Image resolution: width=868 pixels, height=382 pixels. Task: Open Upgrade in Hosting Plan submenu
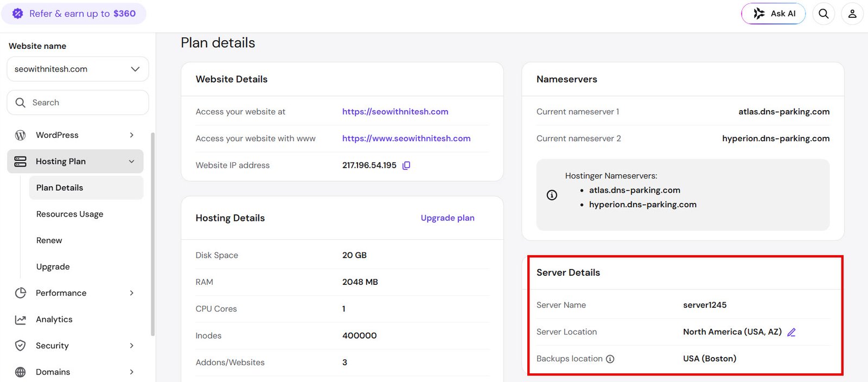click(53, 267)
